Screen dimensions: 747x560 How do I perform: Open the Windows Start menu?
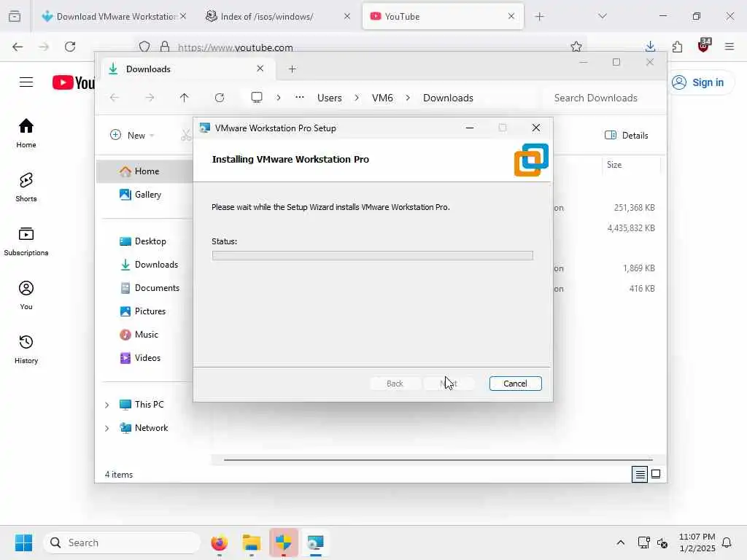[24, 542]
